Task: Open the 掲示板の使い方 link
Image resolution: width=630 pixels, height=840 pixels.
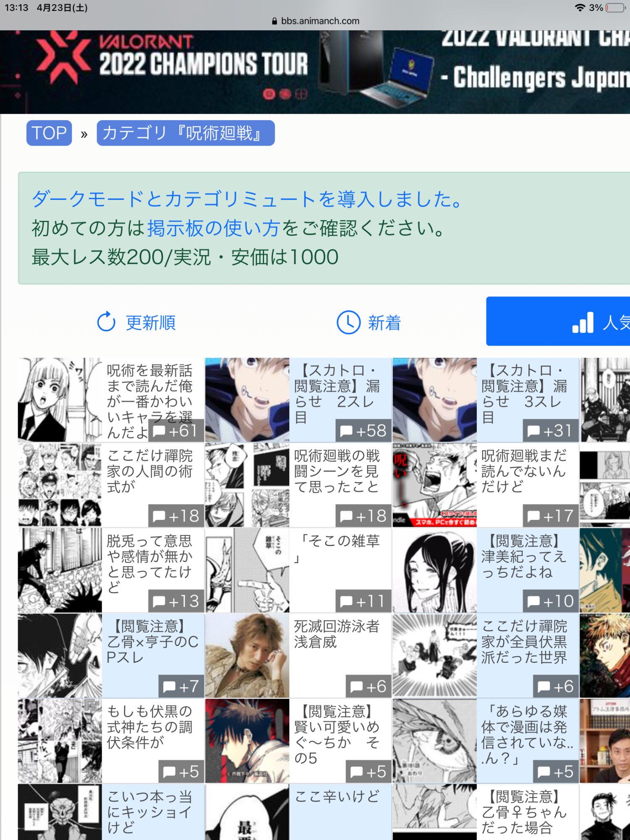Action: (x=213, y=228)
